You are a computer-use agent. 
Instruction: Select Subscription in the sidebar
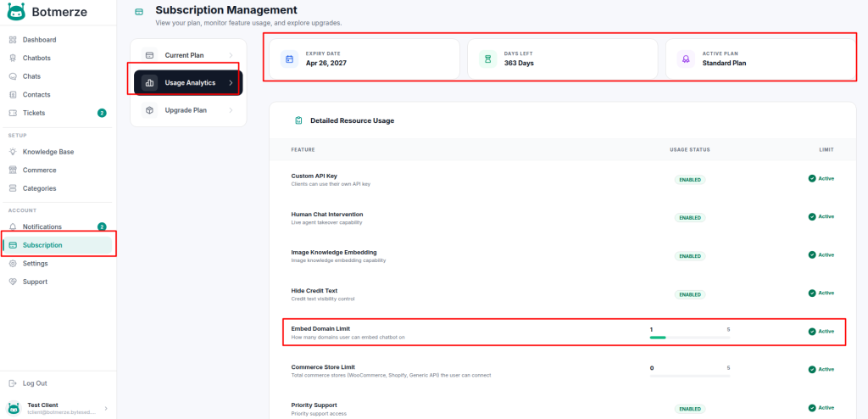58,245
